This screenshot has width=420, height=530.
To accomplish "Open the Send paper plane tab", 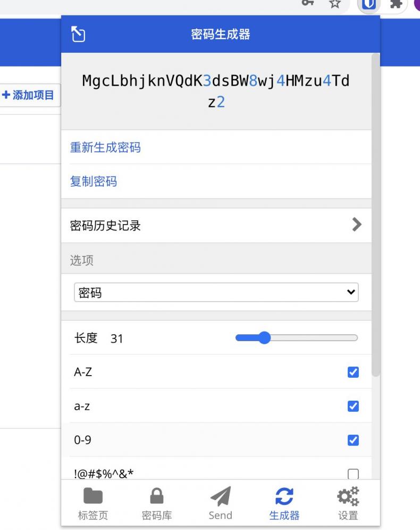I will [x=221, y=503].
